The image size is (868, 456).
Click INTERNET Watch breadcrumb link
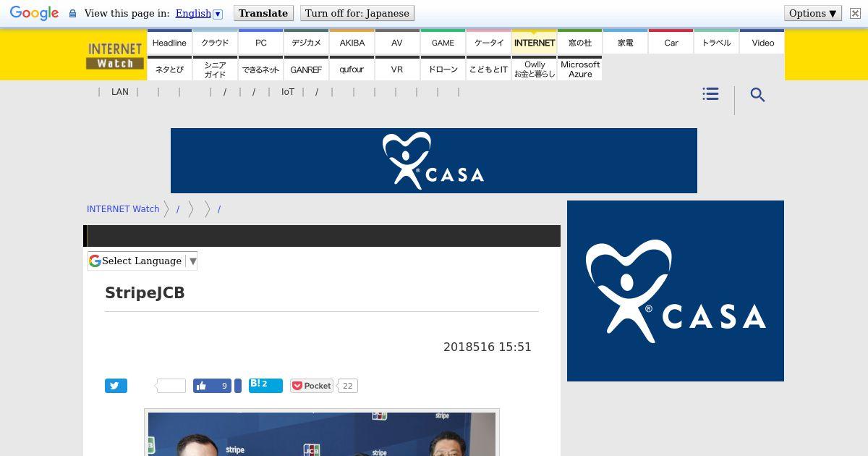pyautogui.click(x=123, y=208)
